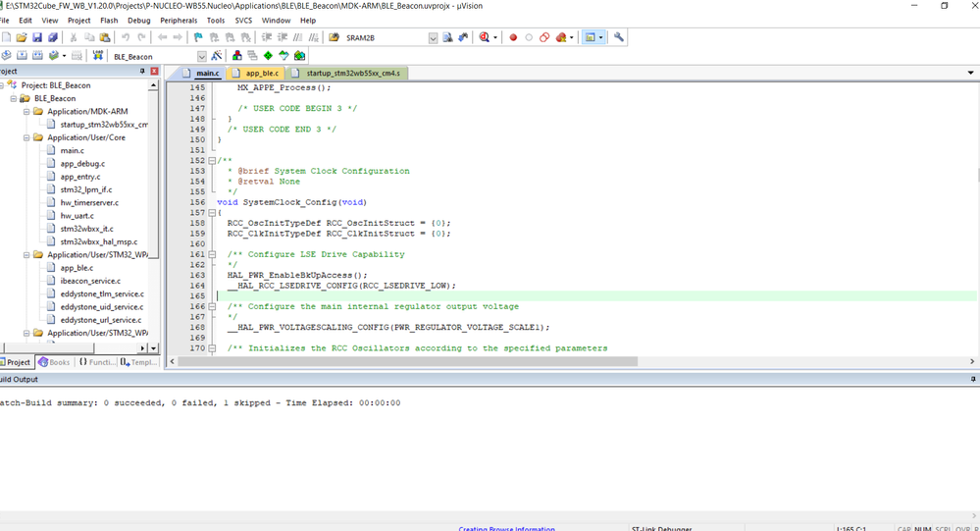Click the Download LOAD icon

(98, 56)
